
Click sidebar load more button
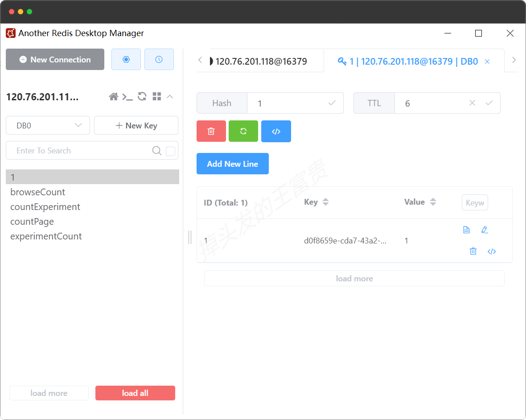pos(49,393)
